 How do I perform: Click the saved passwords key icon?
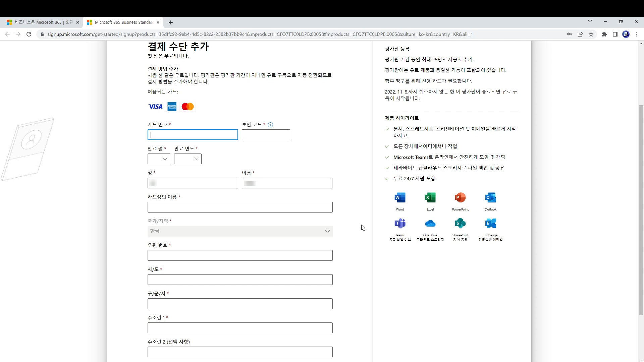click(x=570, y=34)
